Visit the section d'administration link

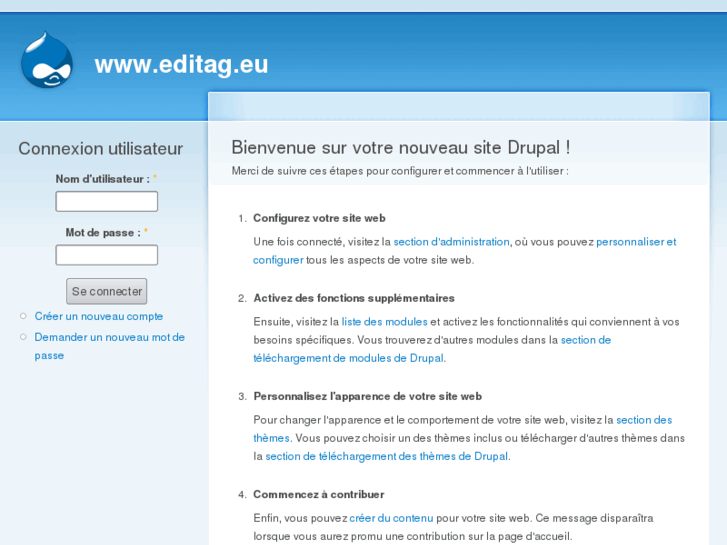[451, 242]
